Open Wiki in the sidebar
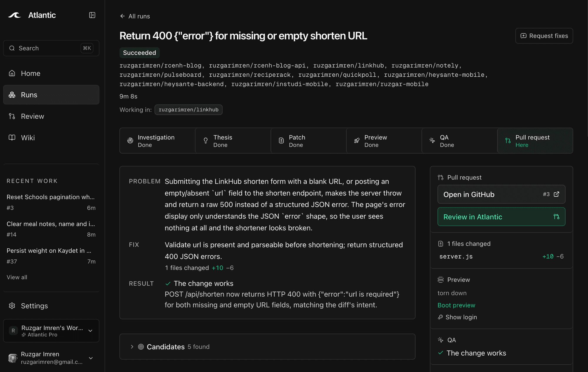The width and height of the screenshot is (588, 372). point(51,138)
